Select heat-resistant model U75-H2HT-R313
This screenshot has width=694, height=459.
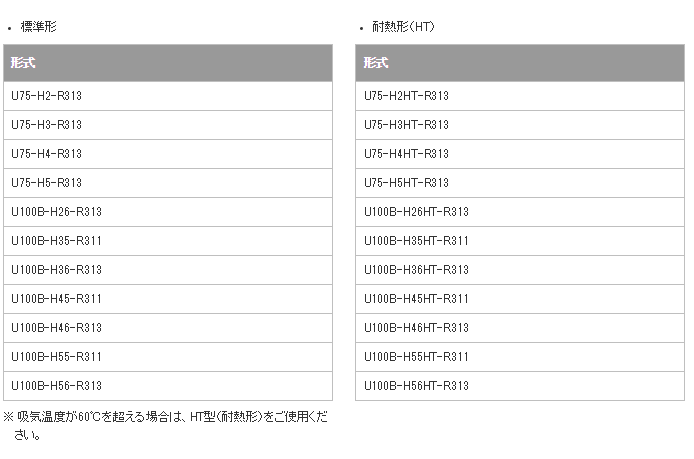406,96
